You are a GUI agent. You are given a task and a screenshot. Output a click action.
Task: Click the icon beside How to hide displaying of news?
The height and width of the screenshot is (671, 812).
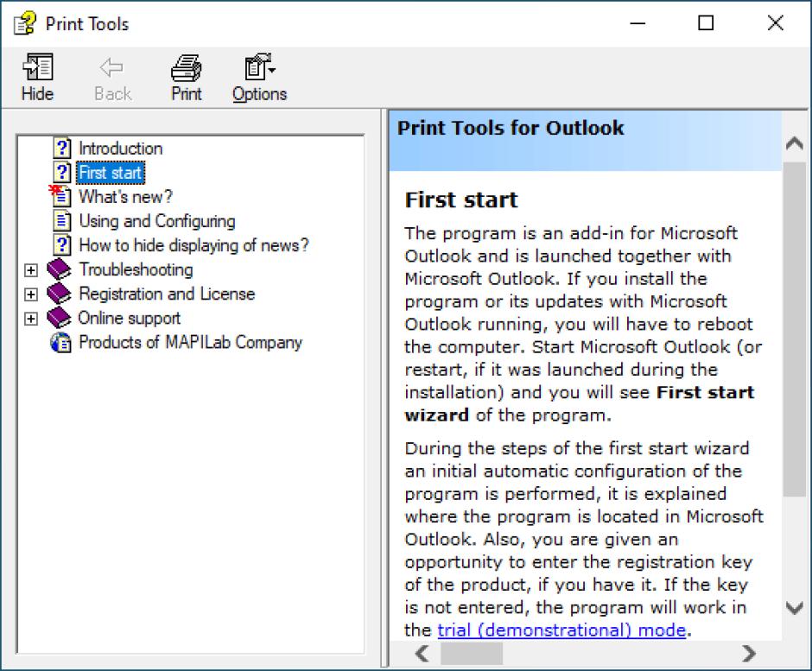click(x=61, y=244)
